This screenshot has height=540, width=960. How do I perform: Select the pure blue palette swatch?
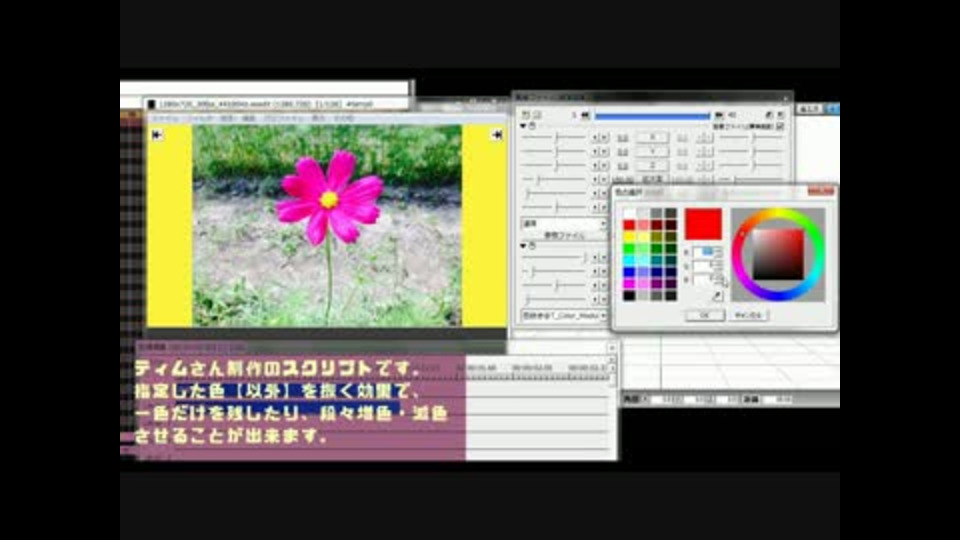click(629, 272)
